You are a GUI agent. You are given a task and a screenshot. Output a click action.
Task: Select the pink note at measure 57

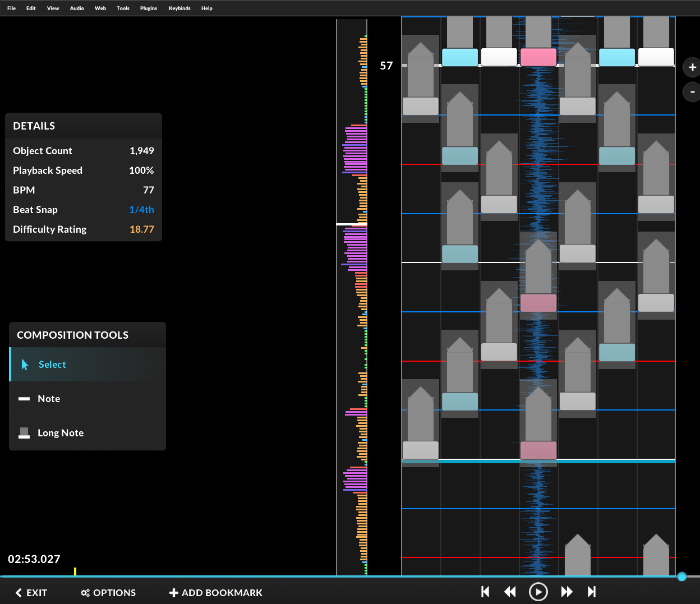pos(538,57)
